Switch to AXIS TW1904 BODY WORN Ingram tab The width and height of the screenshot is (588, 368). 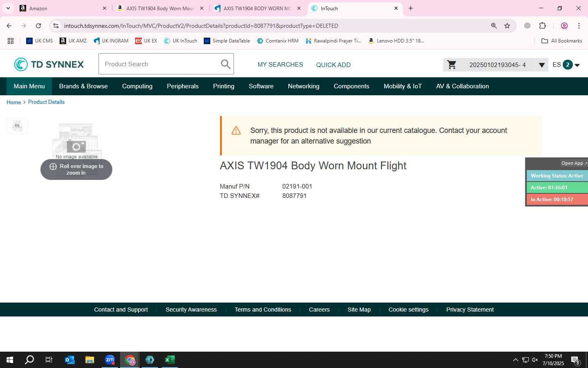(x=257, y=8)
